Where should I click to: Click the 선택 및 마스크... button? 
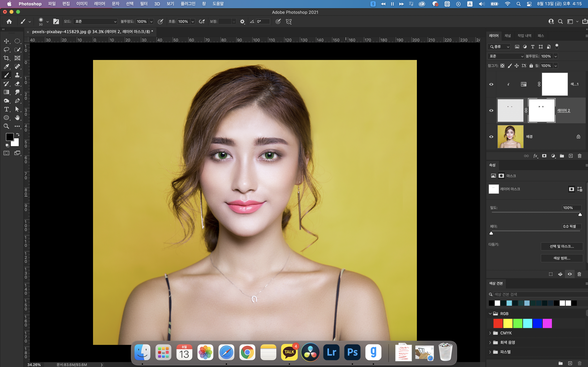[x=562, y=246]
